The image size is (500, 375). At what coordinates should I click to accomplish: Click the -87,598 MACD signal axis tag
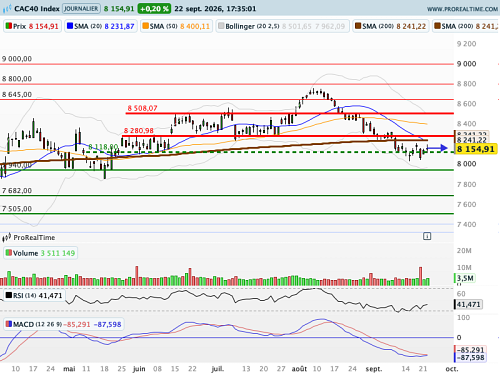(470, 358)
